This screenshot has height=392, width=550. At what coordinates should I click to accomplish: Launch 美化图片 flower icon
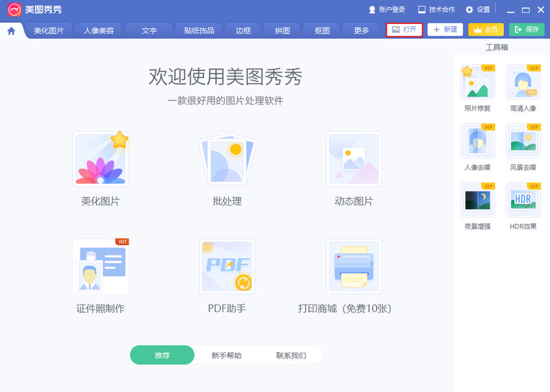coord(100,159)
